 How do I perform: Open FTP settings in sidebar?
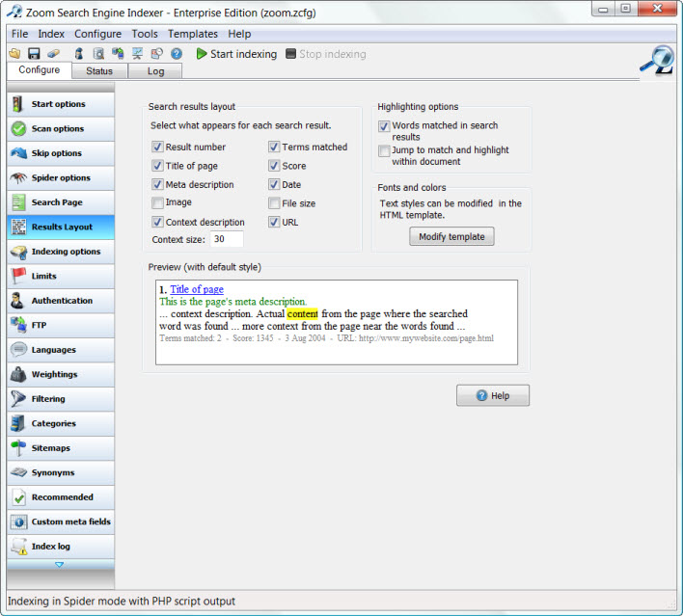click(61, 325)
